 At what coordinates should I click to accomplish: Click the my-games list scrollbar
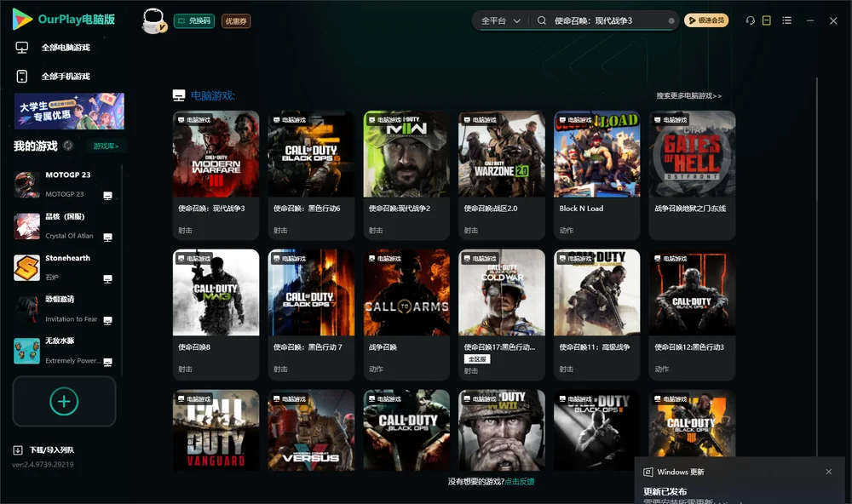pos(122,270)
